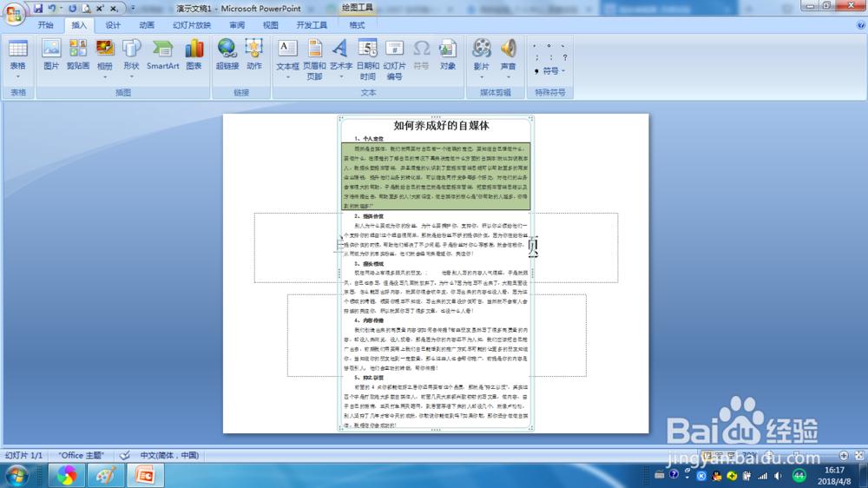
Task: Expand the 表格 dropdown arrow
Action: pos(17,76)
